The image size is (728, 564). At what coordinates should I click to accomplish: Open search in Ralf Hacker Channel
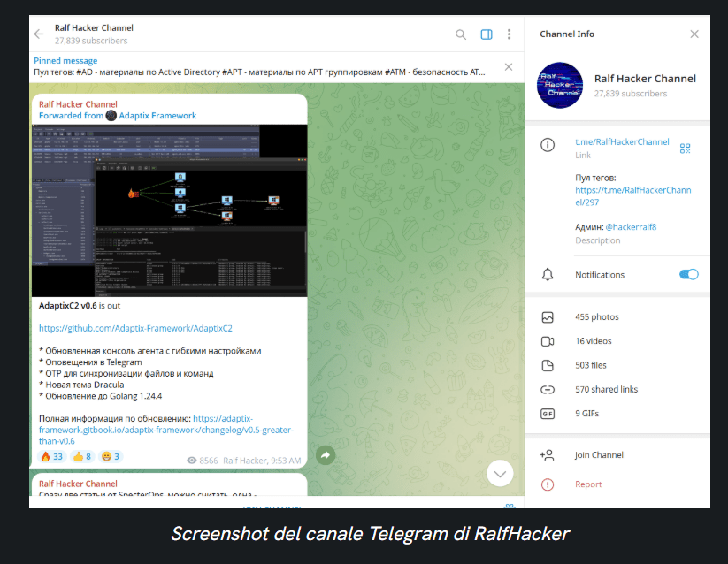click(x=461, y=34)
